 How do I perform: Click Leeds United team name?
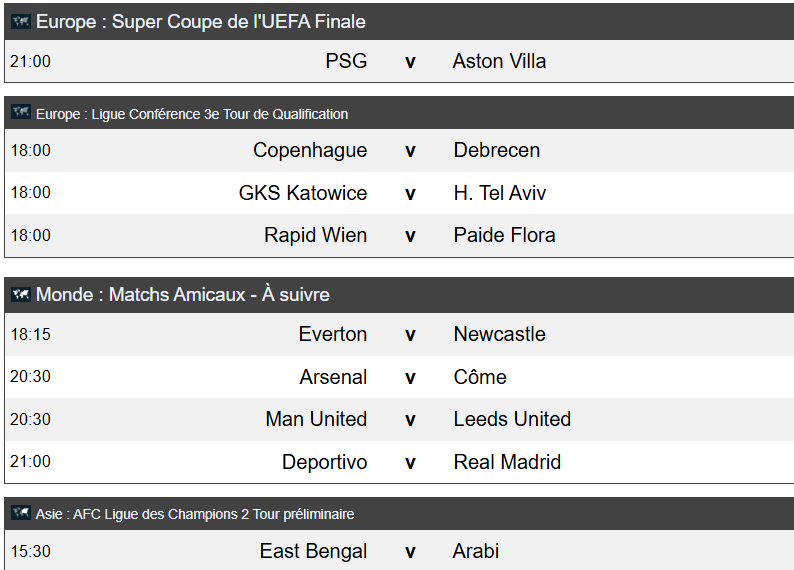512,419
